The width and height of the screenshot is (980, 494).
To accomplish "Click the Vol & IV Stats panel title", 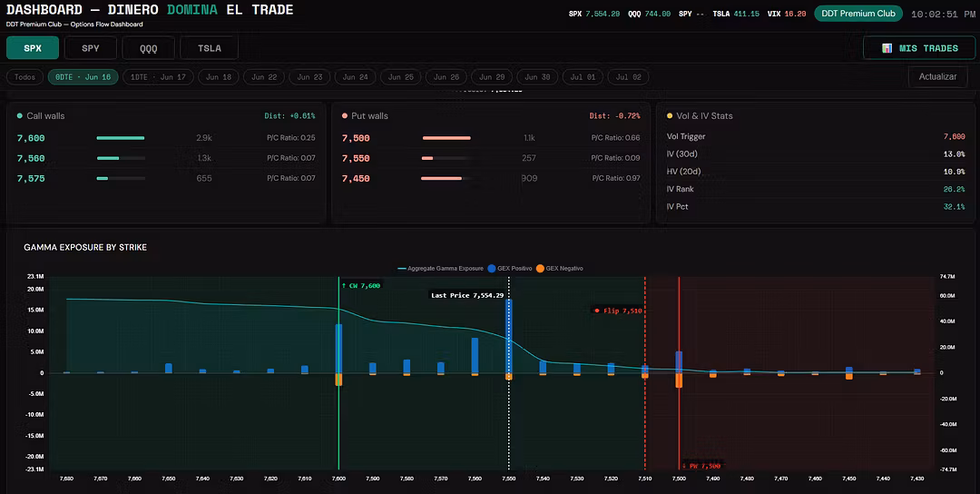I will (704, 115).
